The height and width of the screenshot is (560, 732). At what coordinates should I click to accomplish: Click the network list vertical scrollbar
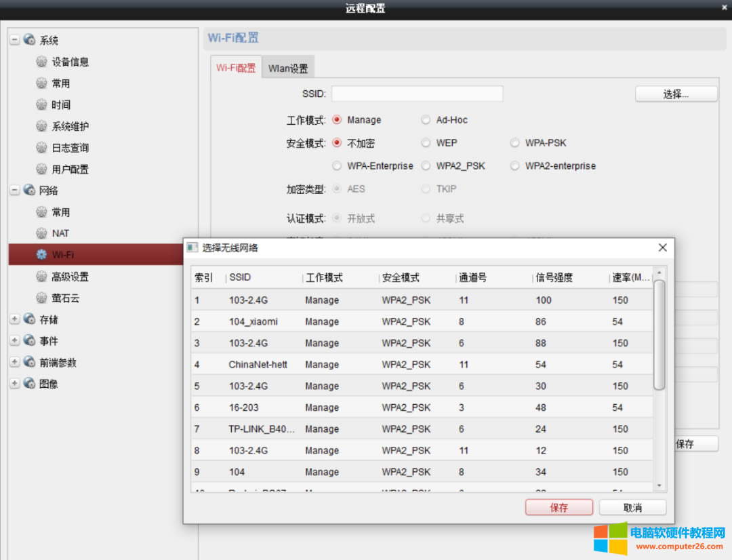(x=659, y=336)
